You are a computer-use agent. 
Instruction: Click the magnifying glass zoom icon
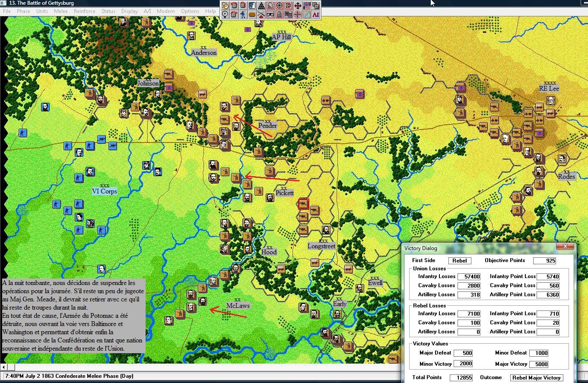(x=225, y=15)
